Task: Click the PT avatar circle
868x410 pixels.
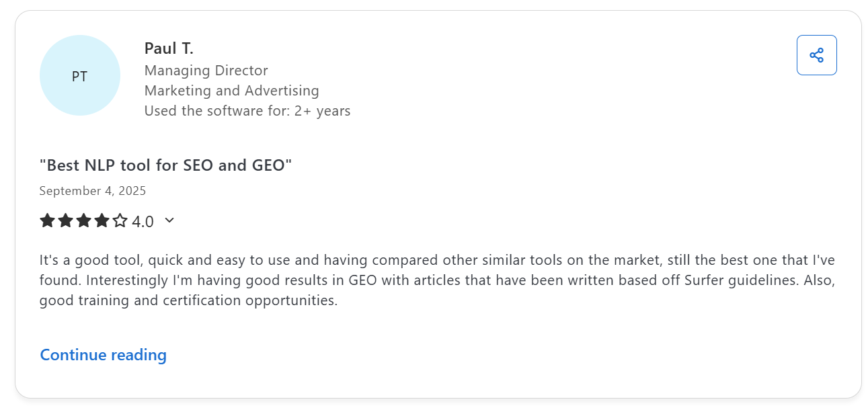Action: tap(80, 75)
